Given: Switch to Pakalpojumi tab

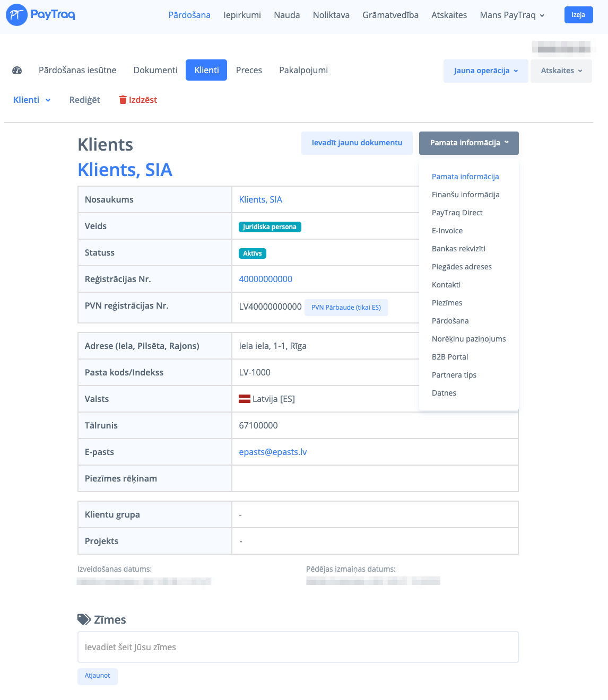Looking at the screenshot, I should (303, 70).
